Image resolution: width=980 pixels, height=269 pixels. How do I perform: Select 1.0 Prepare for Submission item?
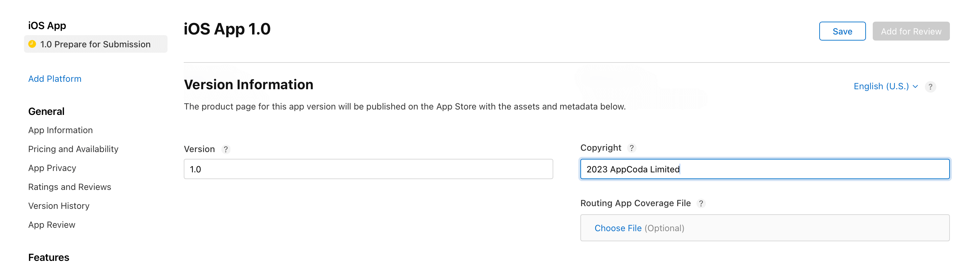[x=95, y=44]
